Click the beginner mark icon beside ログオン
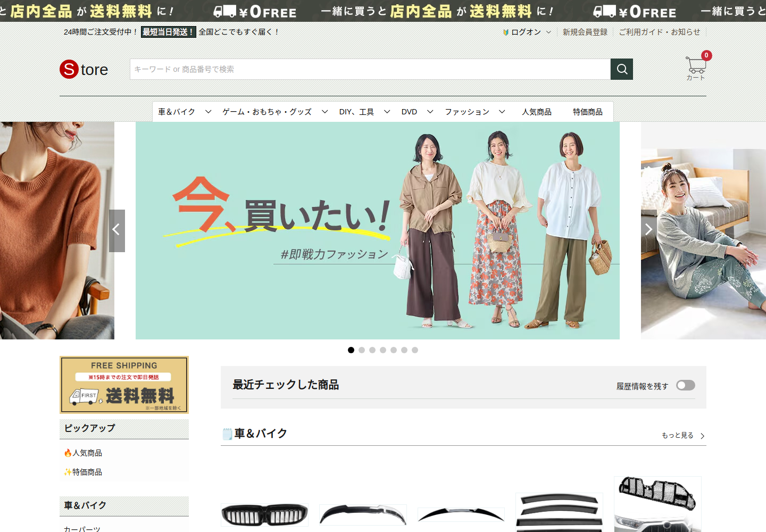 [506, 32]
